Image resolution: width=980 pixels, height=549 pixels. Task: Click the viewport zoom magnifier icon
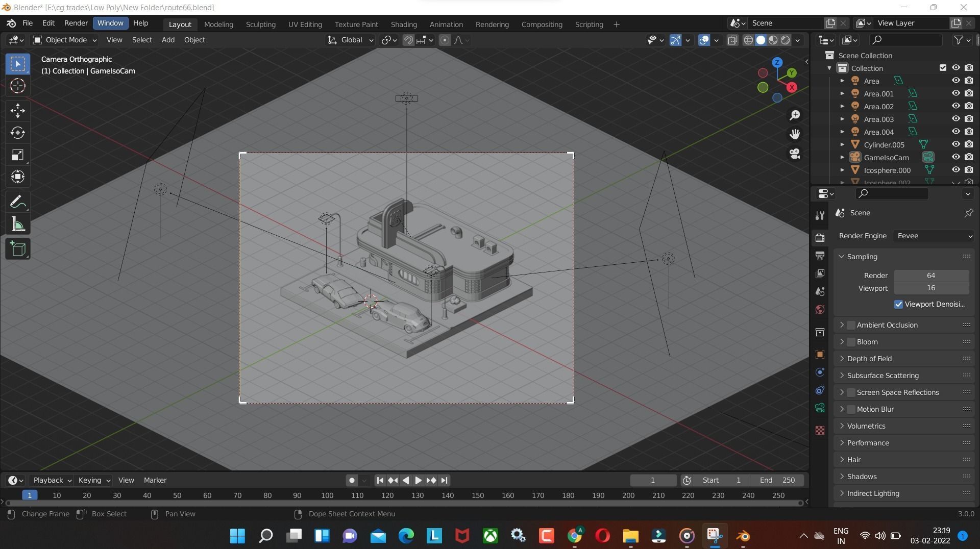click(795, 115)
